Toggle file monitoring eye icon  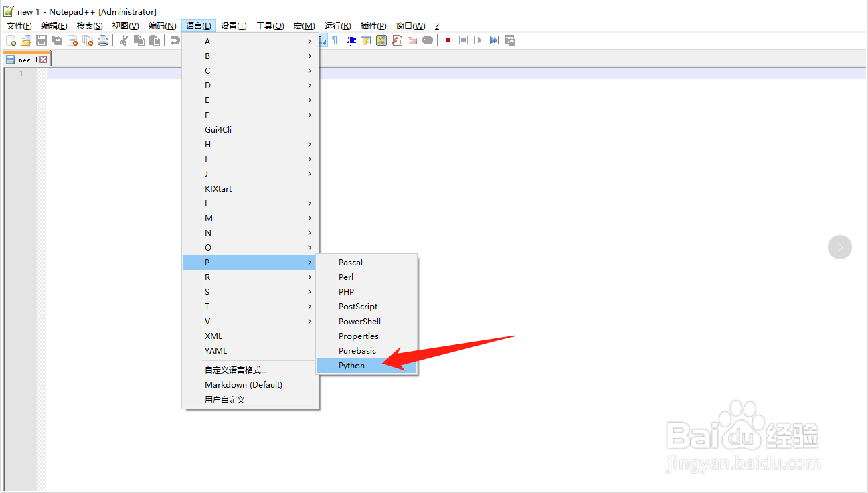coord(428,40)
